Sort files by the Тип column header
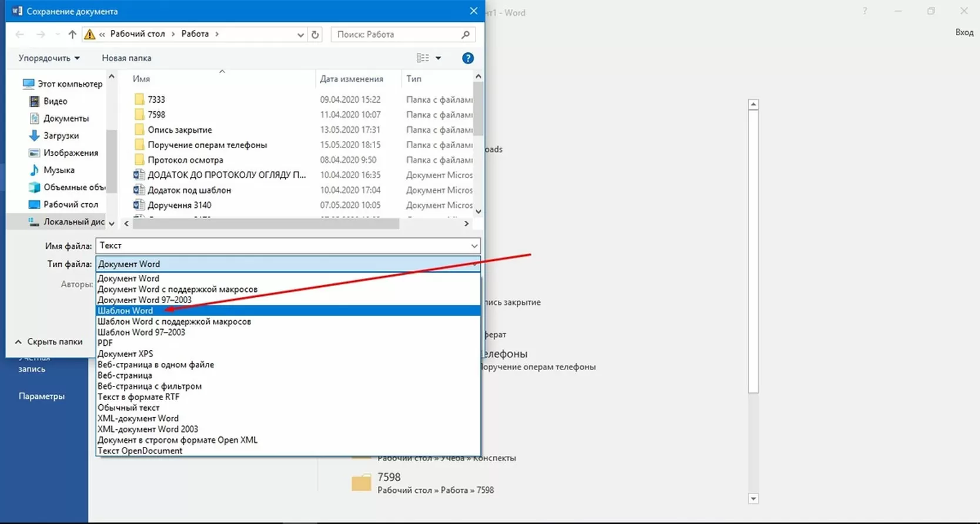The height and width of the screenshot is (524, 980). coord(414,79)
